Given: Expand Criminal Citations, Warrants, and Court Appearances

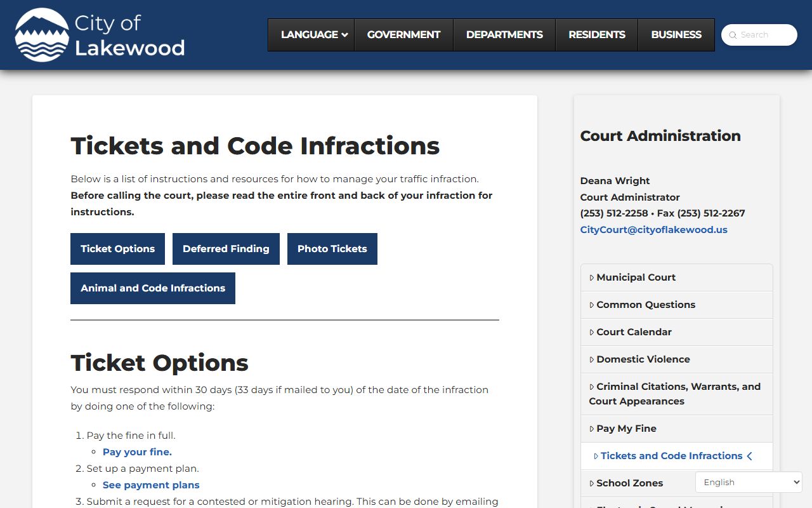Looking at the screenshot, I should [x=676, y=394].
